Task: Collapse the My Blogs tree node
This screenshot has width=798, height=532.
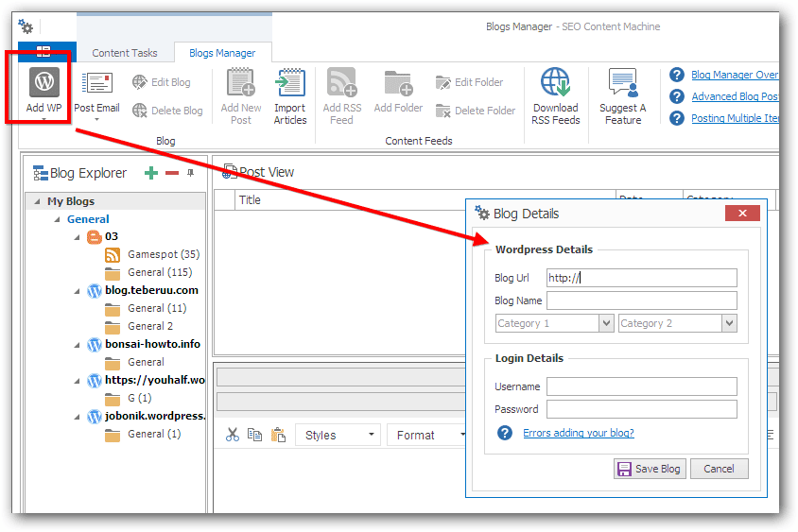Action: [x=37, y=201]
